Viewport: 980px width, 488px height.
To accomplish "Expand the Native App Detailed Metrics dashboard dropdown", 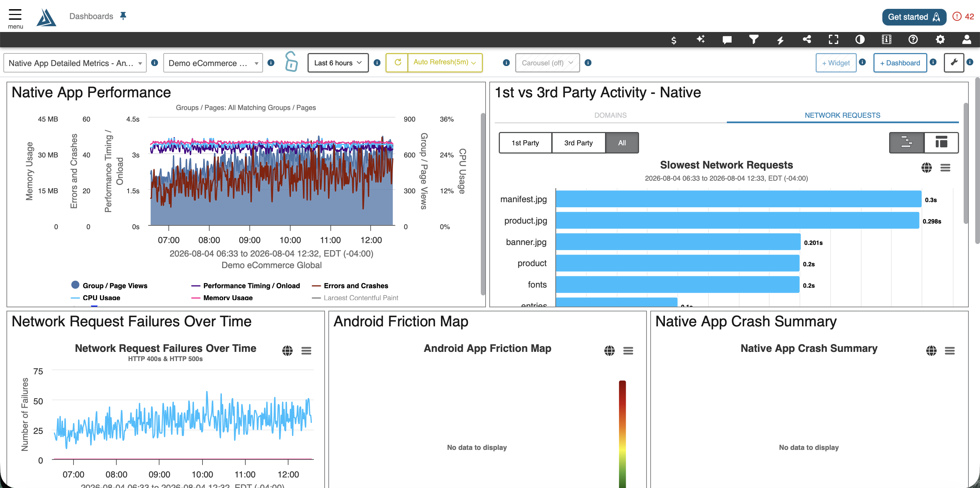I will (x=75, y=63).
